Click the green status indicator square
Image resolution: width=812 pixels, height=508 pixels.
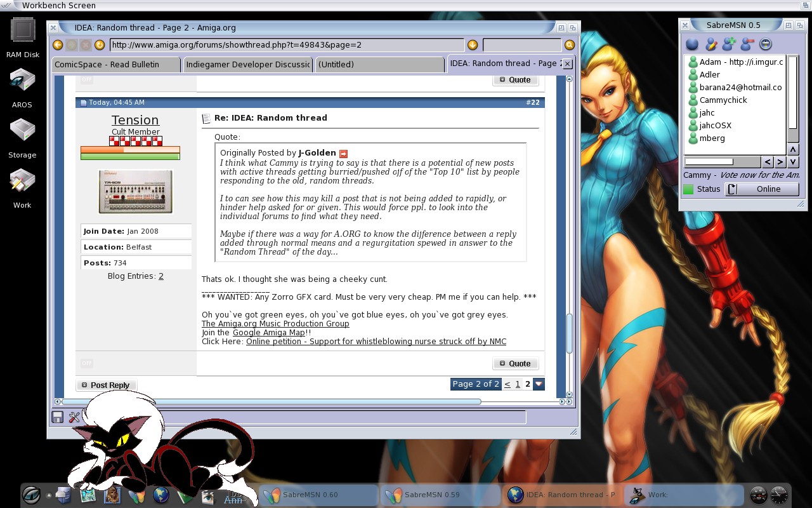(x=688, y=189)
